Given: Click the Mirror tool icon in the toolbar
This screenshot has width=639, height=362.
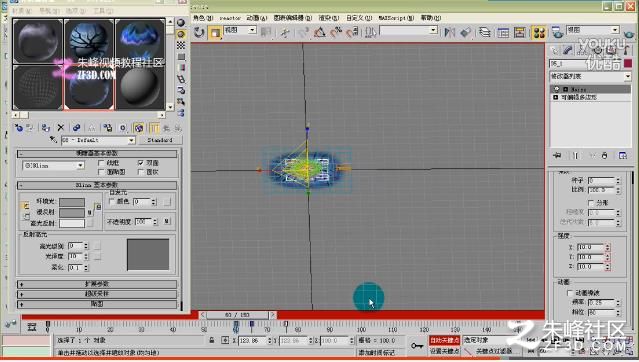Looking at the screenshot, I should [450, 32].
